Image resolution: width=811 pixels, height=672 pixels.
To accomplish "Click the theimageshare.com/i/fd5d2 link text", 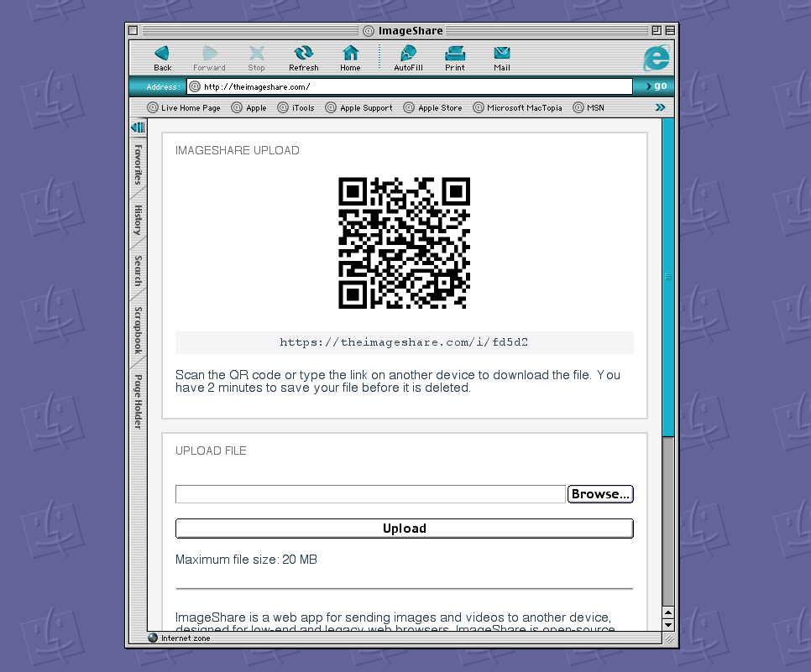I will [404, 342].
